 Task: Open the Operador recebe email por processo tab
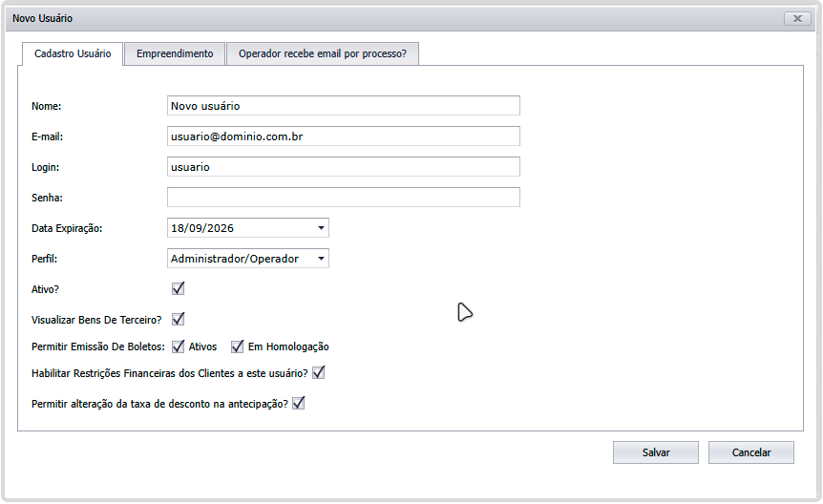click(322, 53)
